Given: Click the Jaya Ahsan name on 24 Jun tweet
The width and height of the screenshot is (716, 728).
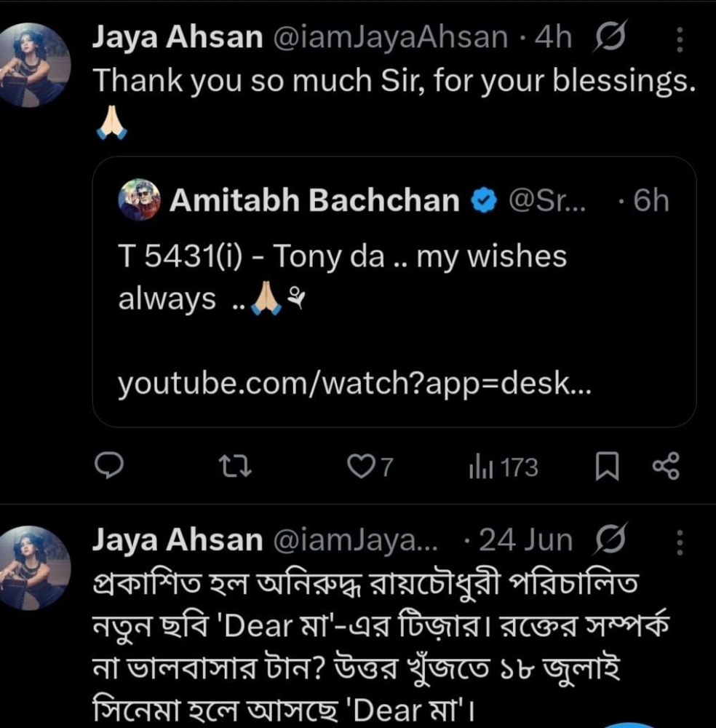Looking at the screenshot, I should tap(178, 540).
